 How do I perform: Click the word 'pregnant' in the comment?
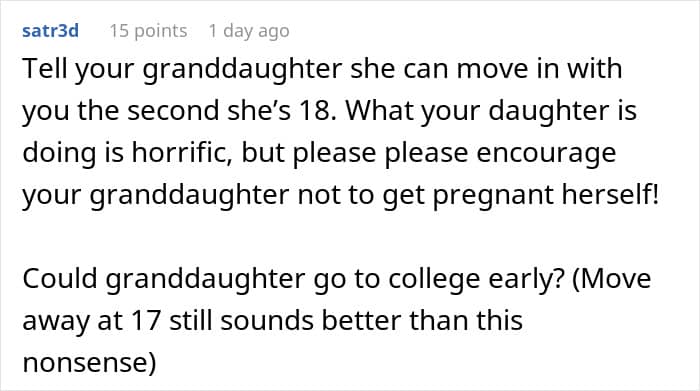pyautogui.click(x=493, y=196)
